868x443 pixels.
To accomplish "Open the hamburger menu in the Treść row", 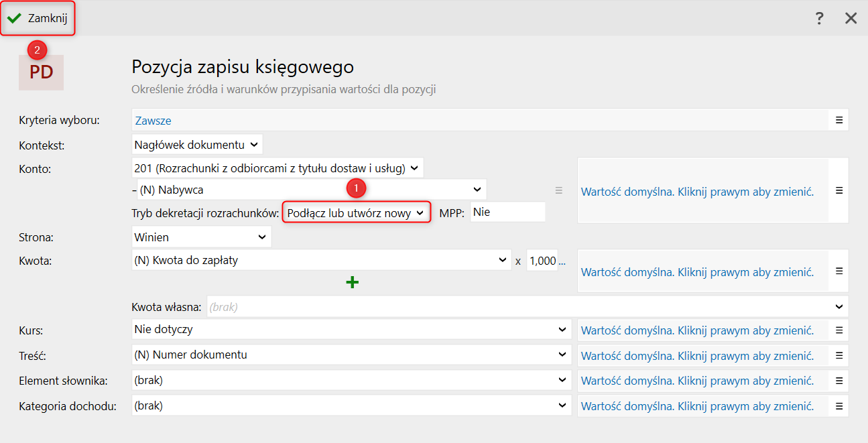I will tap(839, 355).
